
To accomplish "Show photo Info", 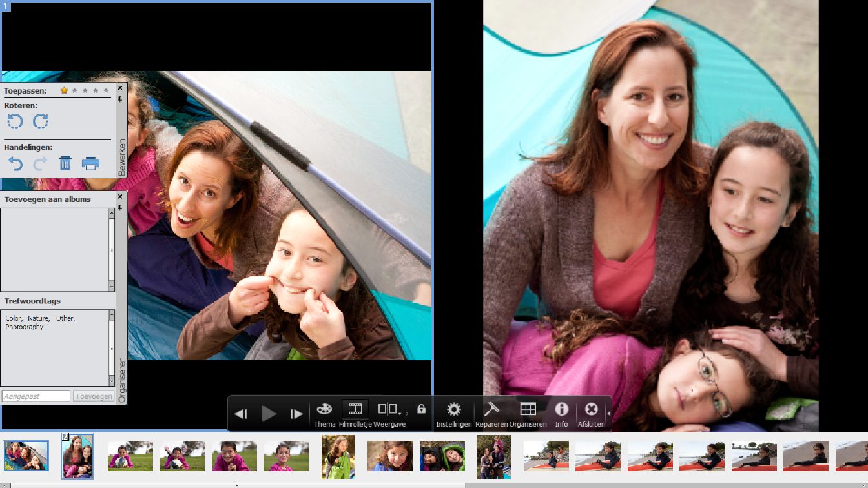I will pos(562,414).
